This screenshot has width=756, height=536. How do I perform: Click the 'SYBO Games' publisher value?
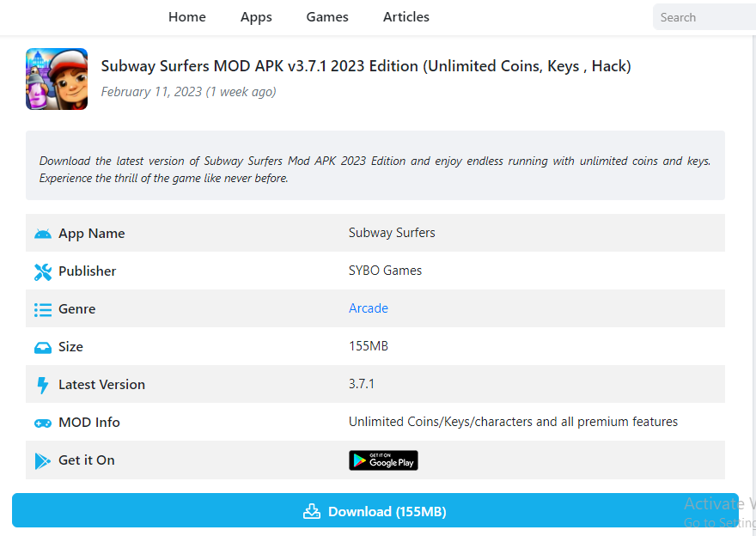385,271
